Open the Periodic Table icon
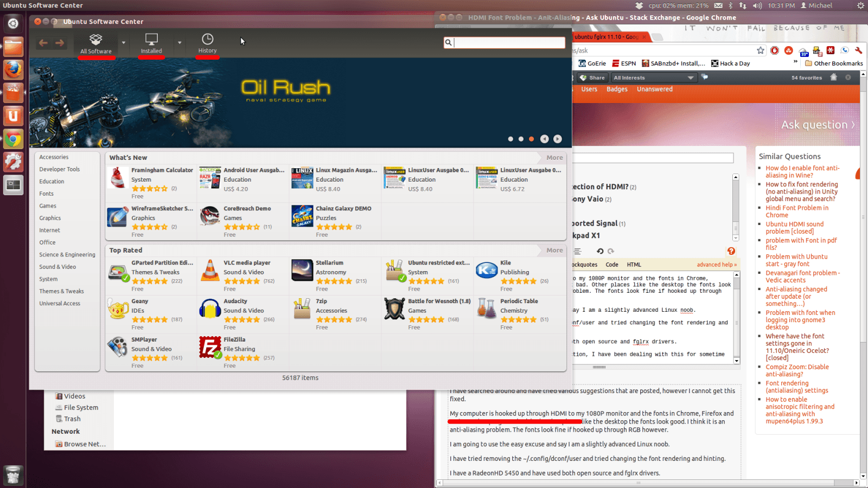Viewport: 868px width, 488px height. tap(487, 309)
